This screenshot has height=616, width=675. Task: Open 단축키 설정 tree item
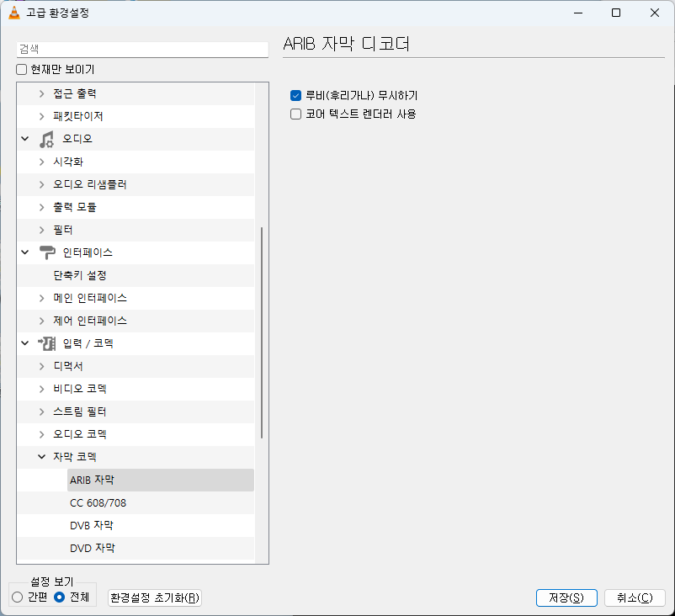click(80, 275)
